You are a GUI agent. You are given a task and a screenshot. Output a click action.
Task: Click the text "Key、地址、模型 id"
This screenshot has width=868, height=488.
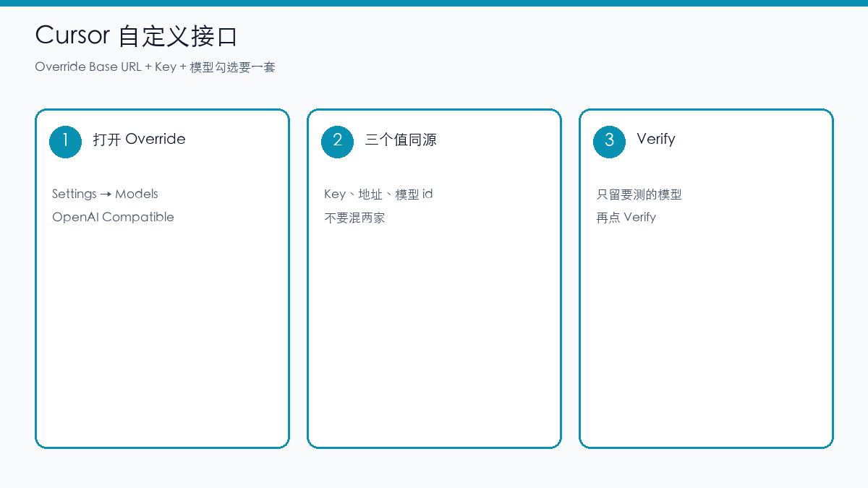coord(378,194)
